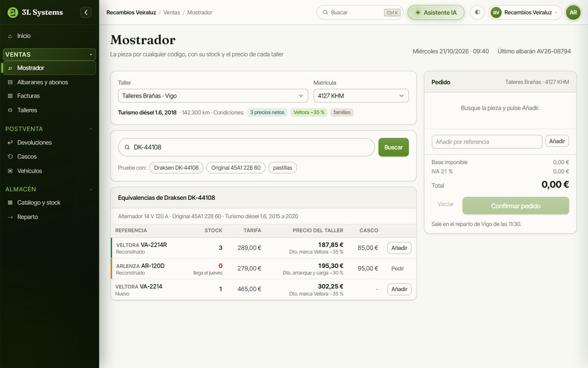This screenshot has width=588, height=368.
Task: Click Ventas in the breadcrumb
Action: (x=171, y=12)
